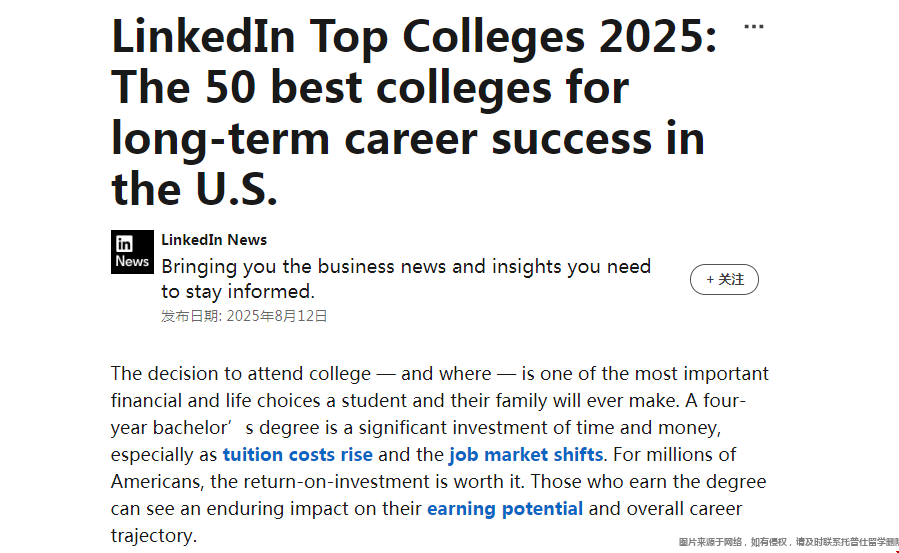Open the three-dot more options menu
The height and width of the screenshot is (553, 899).
pos(754,27)
